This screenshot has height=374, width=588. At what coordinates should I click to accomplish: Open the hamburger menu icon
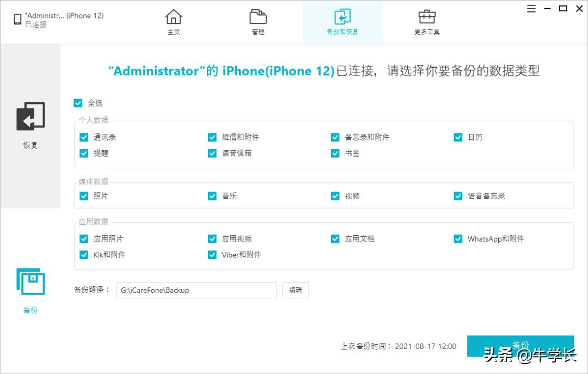(x=531, y=9)
